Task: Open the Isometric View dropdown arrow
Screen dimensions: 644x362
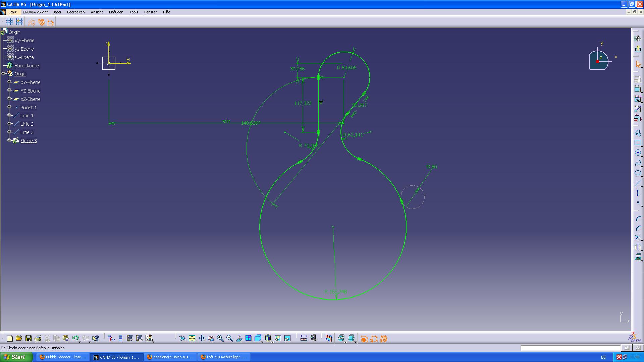Action: coord(262,342)
